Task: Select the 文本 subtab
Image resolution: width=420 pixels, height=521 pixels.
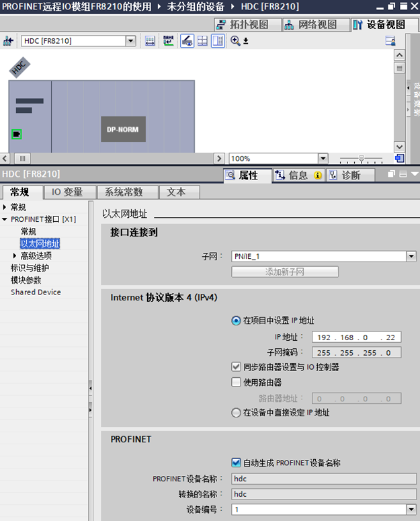Action: [179, 192]
